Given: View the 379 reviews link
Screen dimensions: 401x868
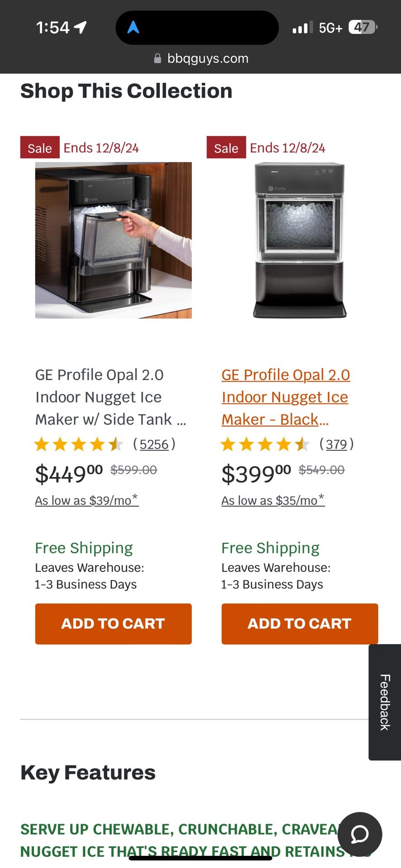Looking at the screenshot, I should pyautogui.click(x=336, y=444).
